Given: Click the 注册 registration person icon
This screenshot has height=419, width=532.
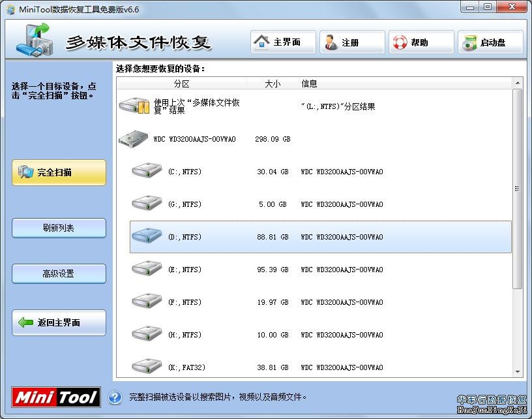Looking at the screenshot, I should 330,41.
